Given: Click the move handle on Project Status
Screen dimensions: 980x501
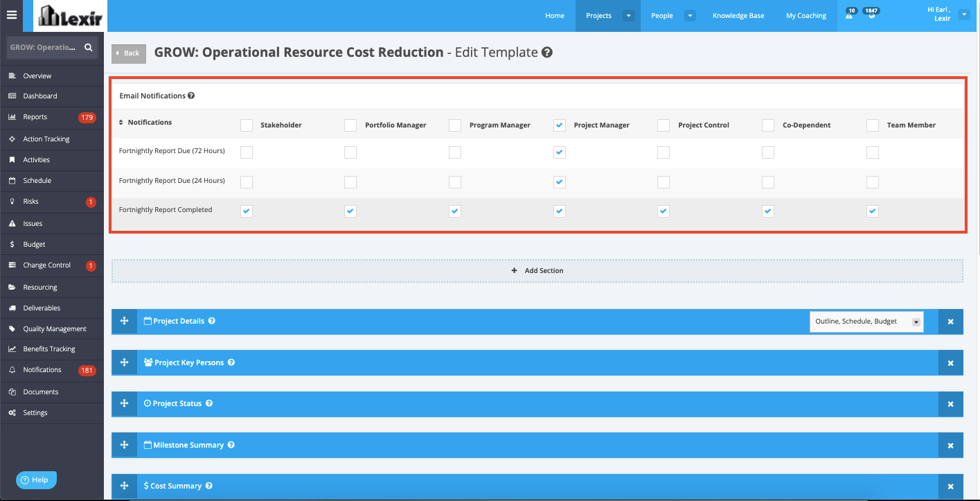Looking at the screenshot, I should [124, 403].
